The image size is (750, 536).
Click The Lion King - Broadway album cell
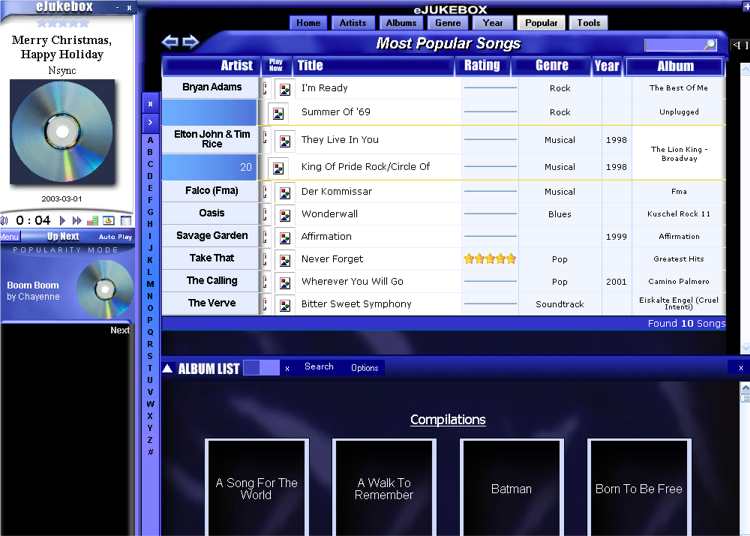[679, 153]
